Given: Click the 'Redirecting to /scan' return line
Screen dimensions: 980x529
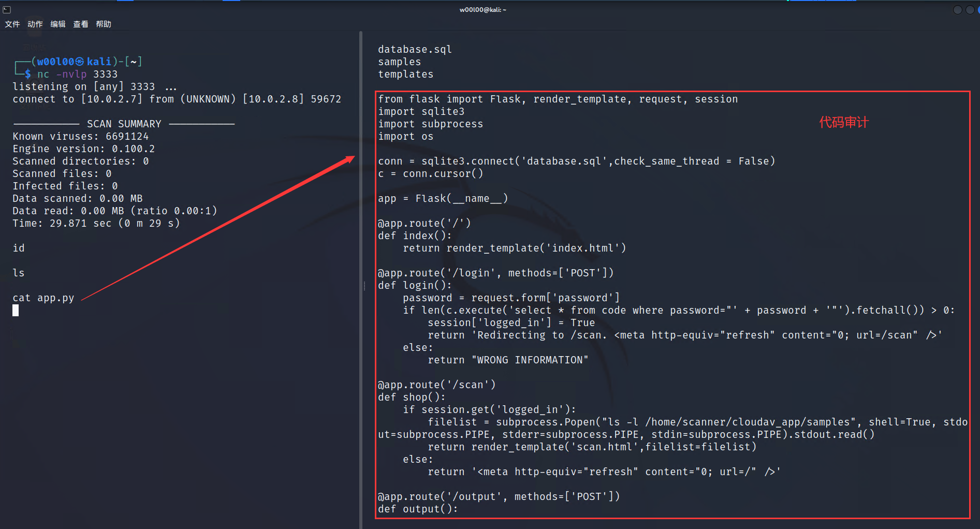Looking at the screenshot, I should tap(685, 335).
